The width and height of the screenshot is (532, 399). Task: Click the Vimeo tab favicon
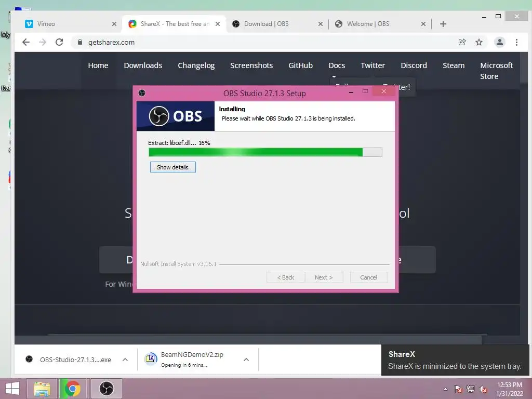tap(29, 24)
